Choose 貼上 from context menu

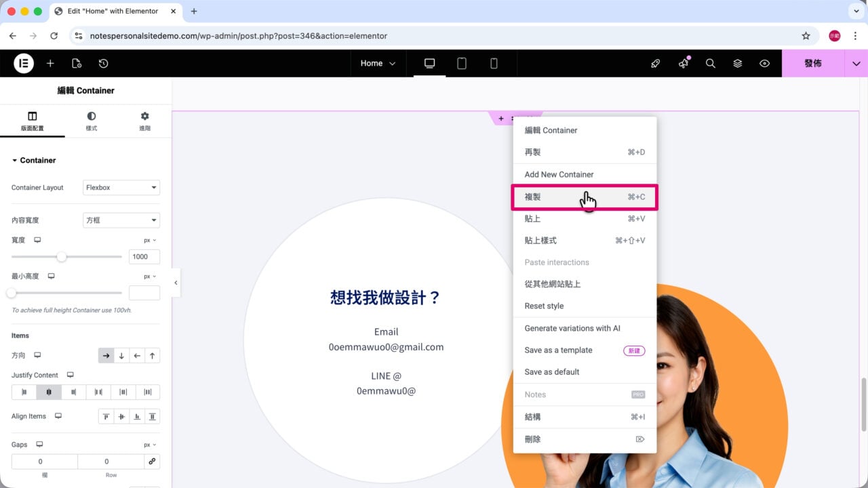585,219
